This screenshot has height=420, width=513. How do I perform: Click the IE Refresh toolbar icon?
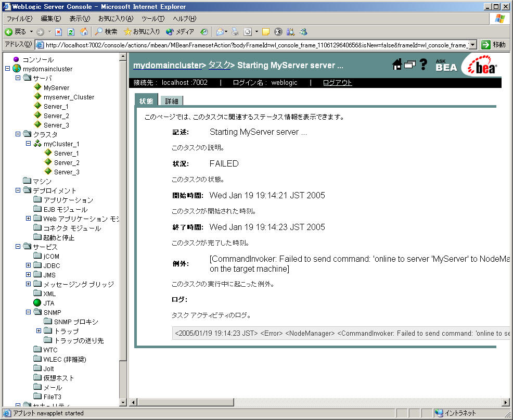click(x=71, y=32)
